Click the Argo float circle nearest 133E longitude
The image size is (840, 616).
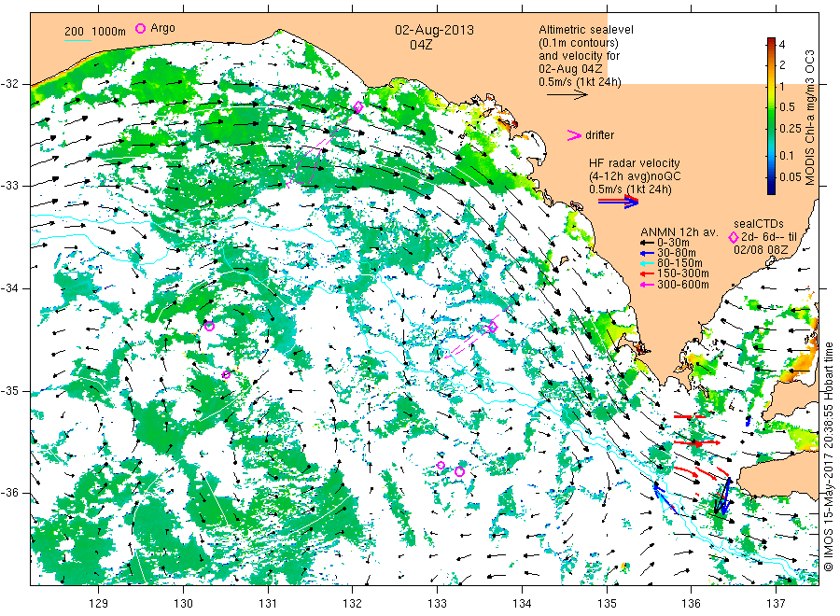[x=441, y=465]
